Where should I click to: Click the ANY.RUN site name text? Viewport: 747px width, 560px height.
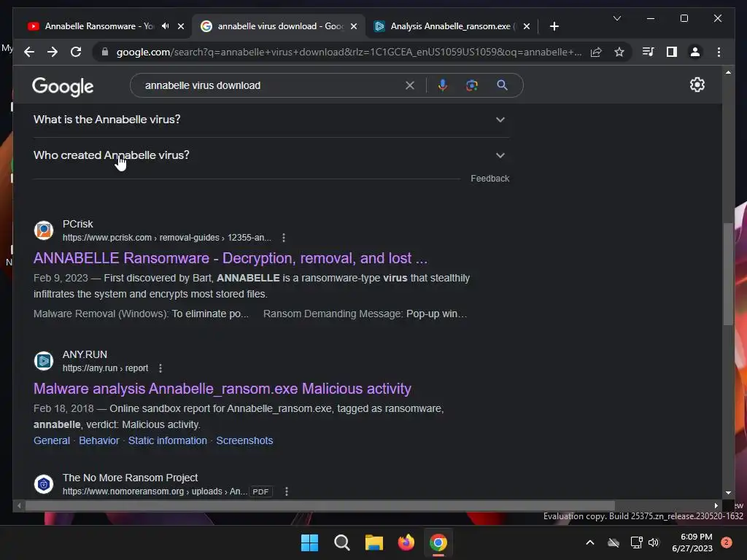[x=85, y=354]
